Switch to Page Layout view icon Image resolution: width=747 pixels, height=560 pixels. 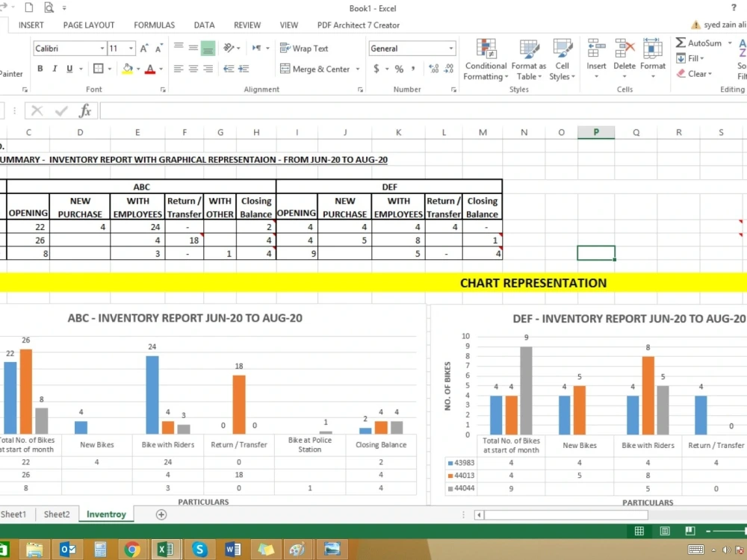tap(665, 531)
